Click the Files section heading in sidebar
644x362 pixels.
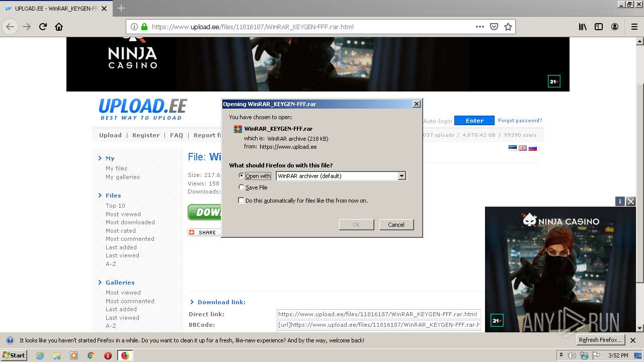(113, 196)
